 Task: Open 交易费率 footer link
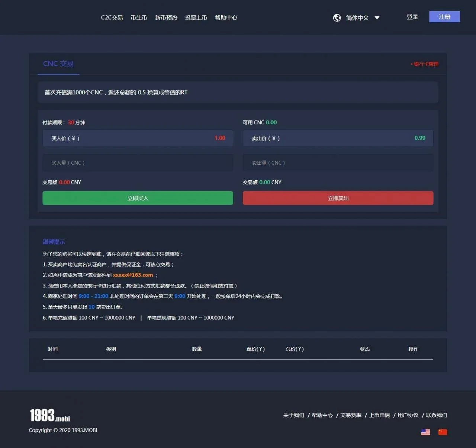pyautogui.click(x=351, y=415)
